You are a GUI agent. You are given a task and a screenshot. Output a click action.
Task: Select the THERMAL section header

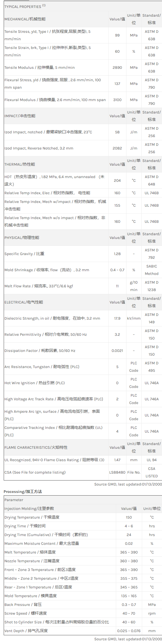[x=20, y=164]
